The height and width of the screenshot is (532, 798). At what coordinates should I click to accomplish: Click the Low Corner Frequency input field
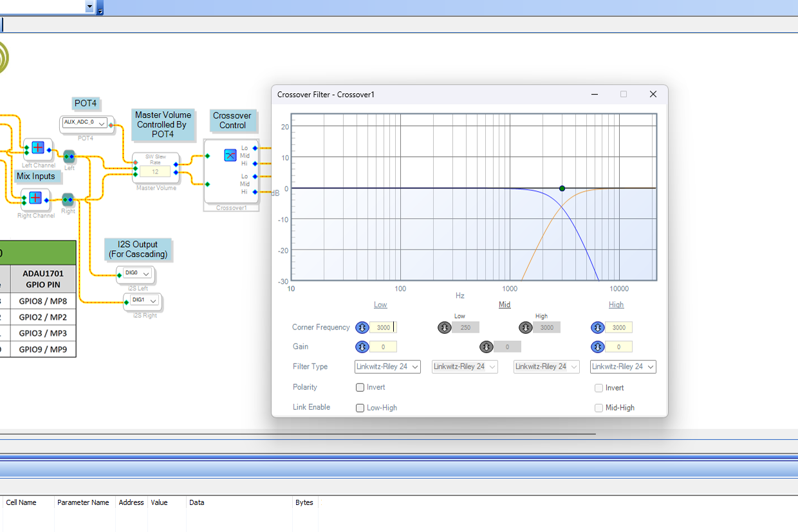tap(383, 327)
